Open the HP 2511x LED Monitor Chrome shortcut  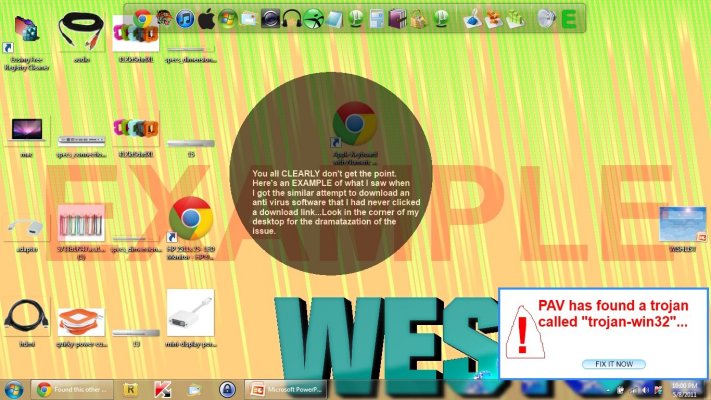pyautogui.click(x=190, y=228)
